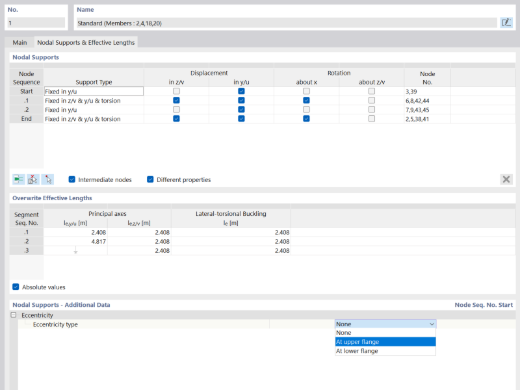The width and height of the screenshot is (520, 390).
Task: Select support type of row .1
Action: (x=94, y=100)
